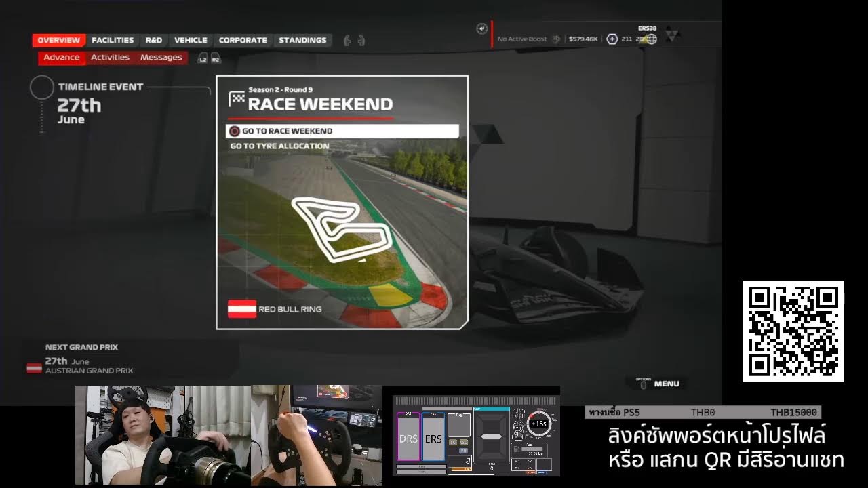Click the Austrian flag beside Red Bull Ring
The width and height of the screenshot is (868, 488).
(x=242, y=309)
